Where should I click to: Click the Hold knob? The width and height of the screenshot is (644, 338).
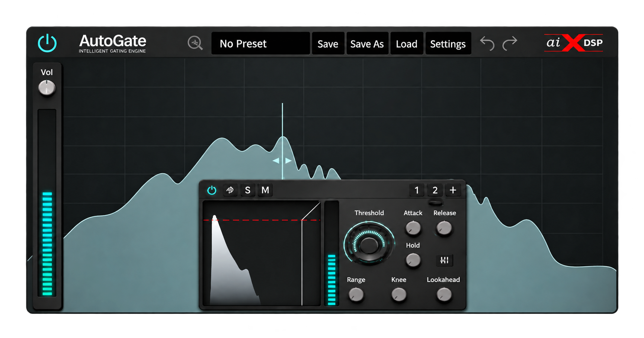pyautogui.click(x=413, y=260)
